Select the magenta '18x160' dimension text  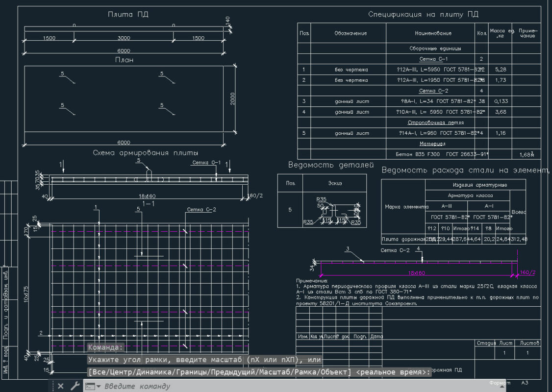click(x=417, y=273)
